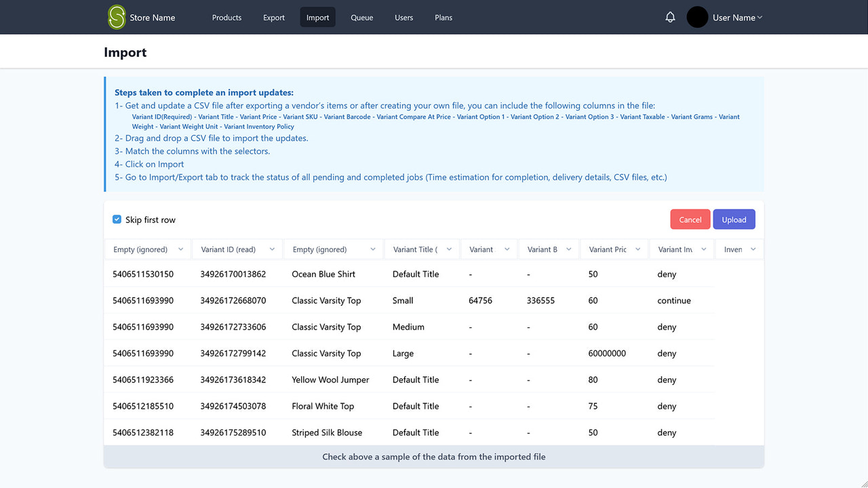This screenshot has height=488, width=868.
Task: Open the Variant ID (read) column dropdown
Action: 237,249
